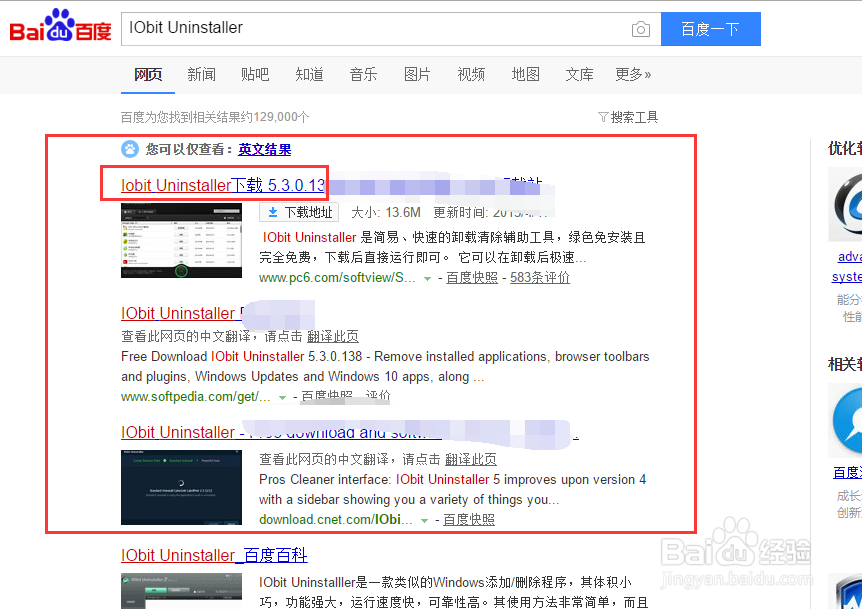Screen dimensions: 862x609
Task: Click the Baidu paw icon beside 您可以仅查看
Action: tap(130, 149)
